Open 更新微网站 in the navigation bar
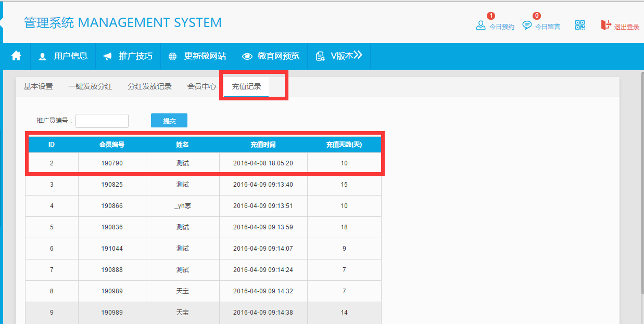The height and width of the screenshot is (324, 644). coord(197,56)
